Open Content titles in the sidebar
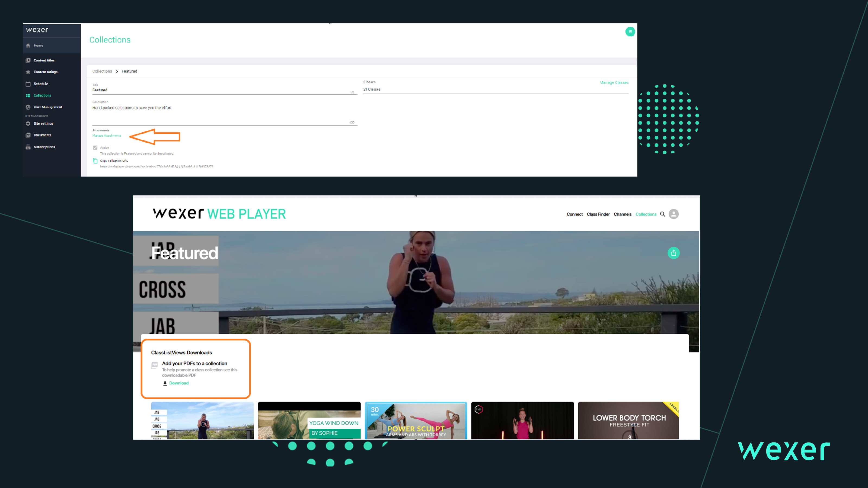 pyautogui.click(x=44, y=60)
